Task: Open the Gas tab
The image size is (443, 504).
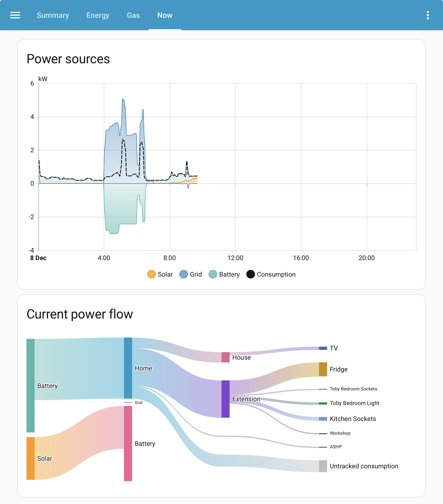Action: 133,15
